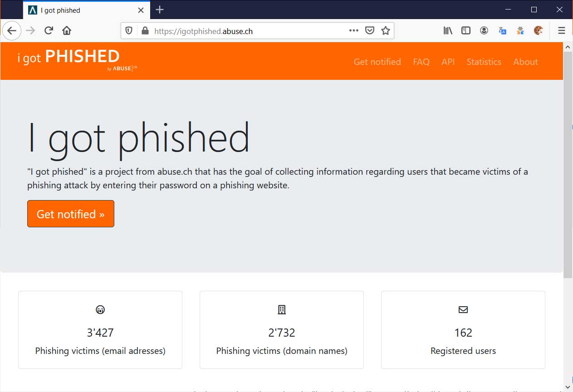Image resolution: width=573 pixels, height=392 pixels.
Task: Open the FAQ navigation link
Action: tap(421, 62)
